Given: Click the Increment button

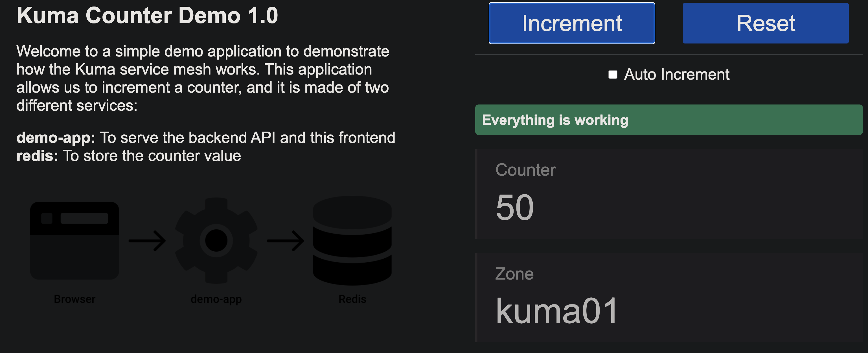Looking at the screenshot, I should 571,23.
